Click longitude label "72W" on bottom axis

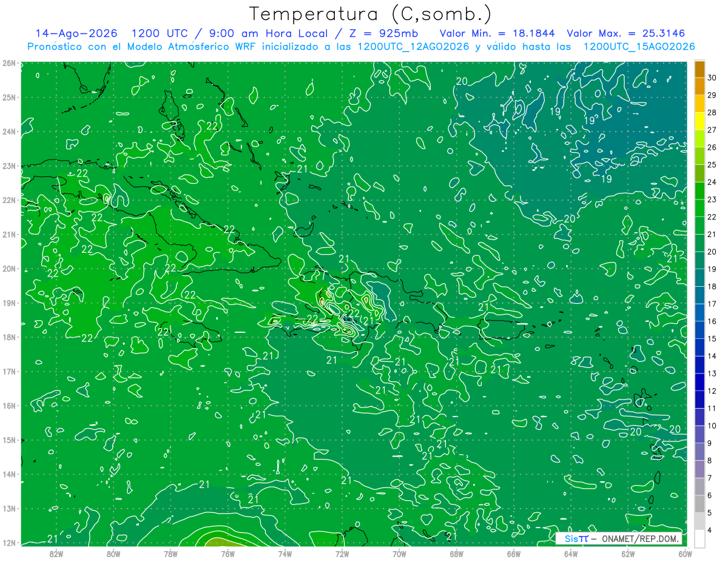pyautogui.click(x=342, y=554)
